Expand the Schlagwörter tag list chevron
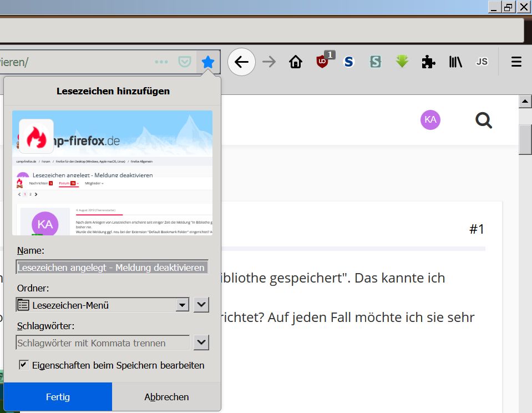This screenshot has height=413, width=532. tap(201, 343)
